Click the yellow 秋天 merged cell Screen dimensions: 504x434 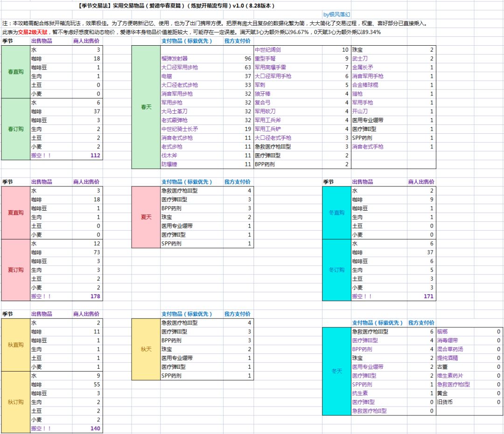point(146,349)
